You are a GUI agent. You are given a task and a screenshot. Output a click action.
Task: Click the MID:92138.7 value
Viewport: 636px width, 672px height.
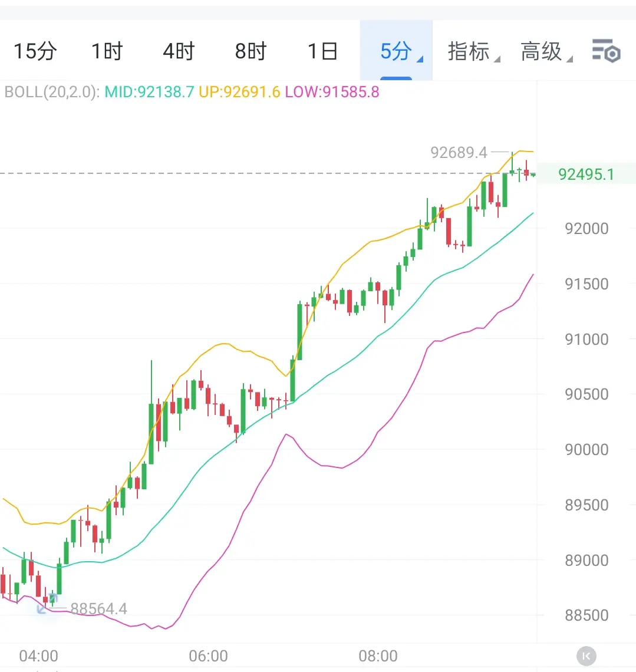[x=149, y=92]
